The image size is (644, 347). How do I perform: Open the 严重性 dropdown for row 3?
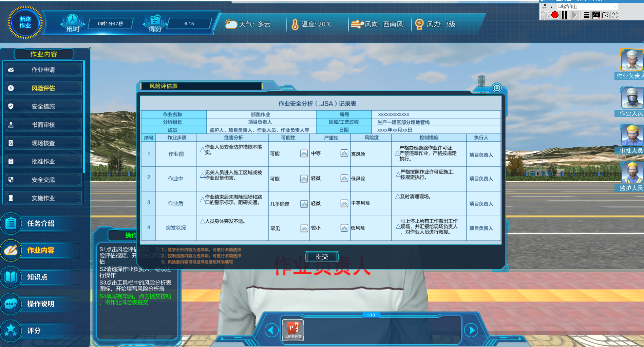pos(344,203)
